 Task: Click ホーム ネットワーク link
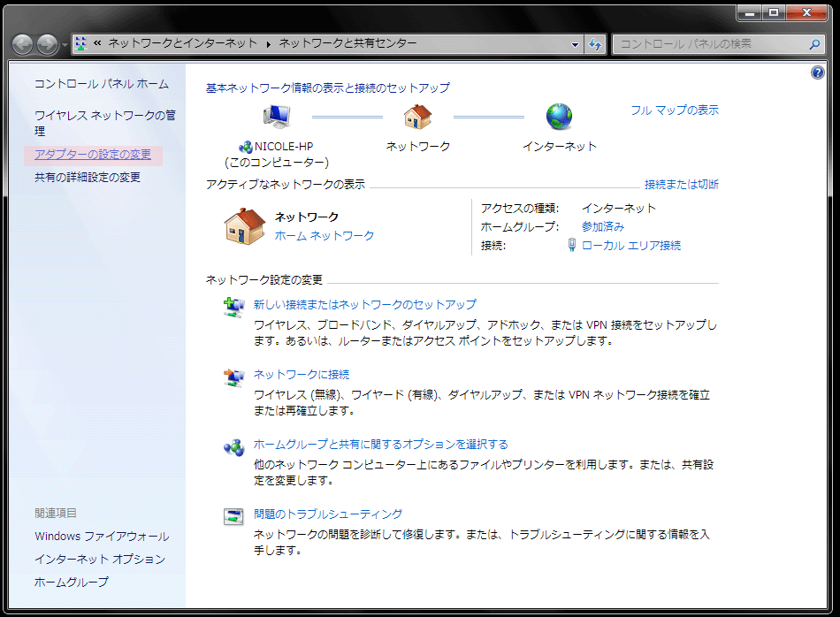click(325, 236)
